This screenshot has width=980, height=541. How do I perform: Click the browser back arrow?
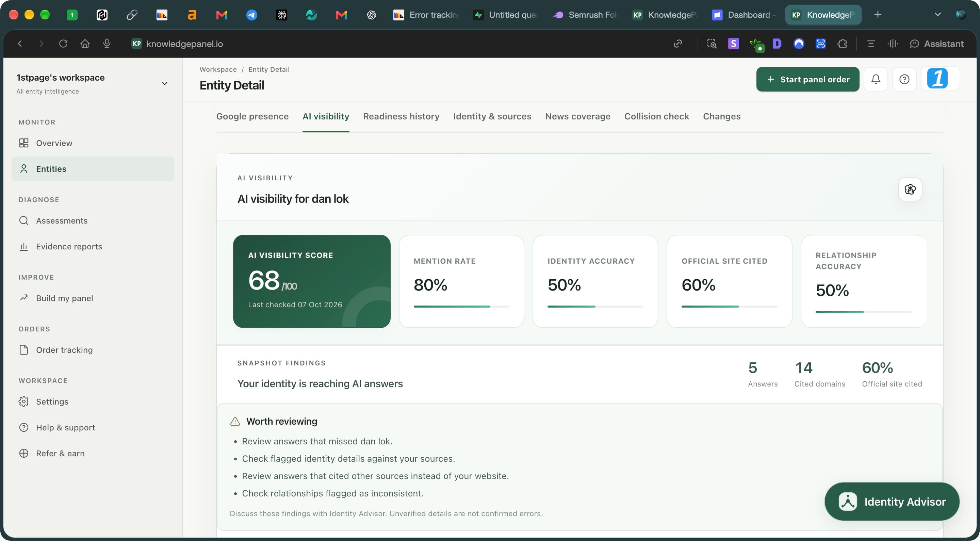pos(20,44)
